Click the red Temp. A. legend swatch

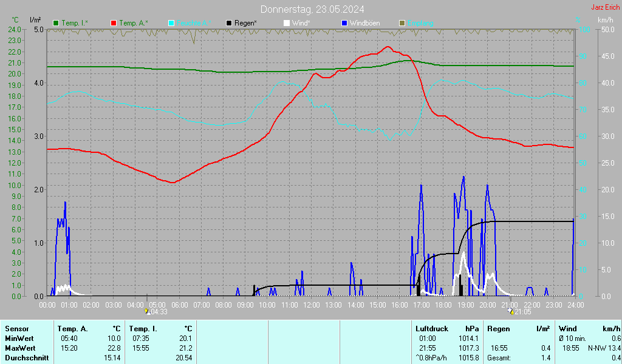(x=114, y=23)
